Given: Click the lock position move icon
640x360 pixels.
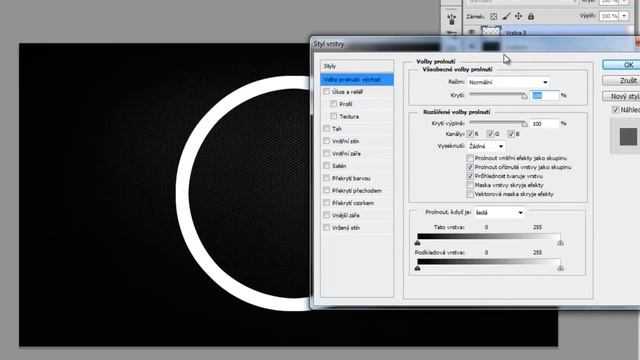Looking at the screenshot, I should (518, 16).
